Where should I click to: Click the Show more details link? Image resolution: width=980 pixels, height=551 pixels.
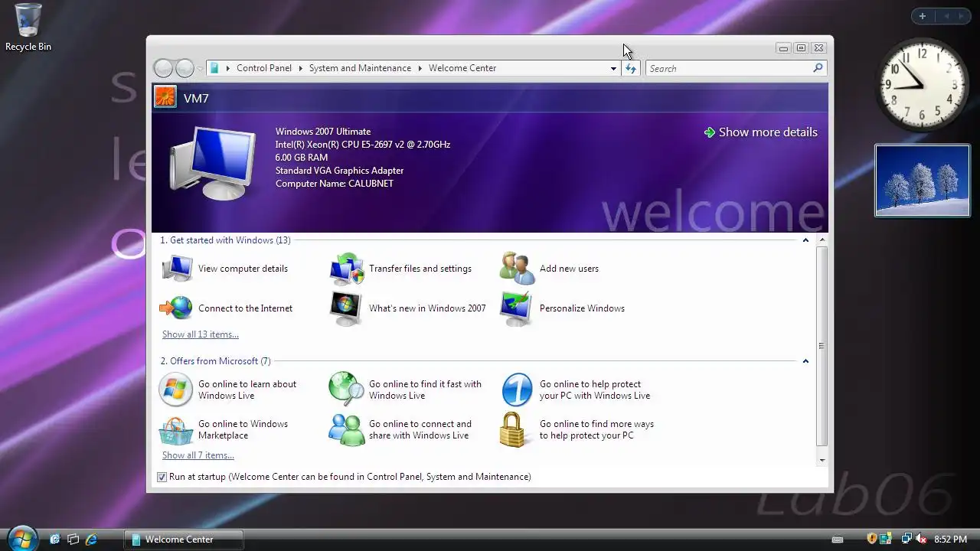pyautogui.click(x=760, y=132)
